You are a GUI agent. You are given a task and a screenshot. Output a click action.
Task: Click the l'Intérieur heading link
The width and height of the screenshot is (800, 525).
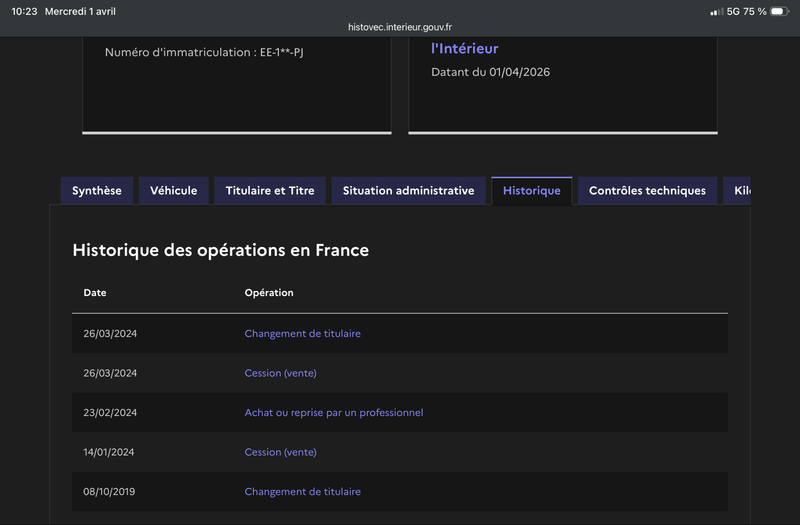[x=464, y=48]
